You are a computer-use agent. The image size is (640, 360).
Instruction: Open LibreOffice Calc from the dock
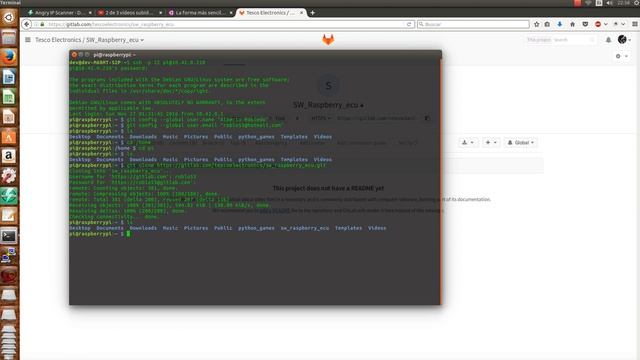coord(9,97)
